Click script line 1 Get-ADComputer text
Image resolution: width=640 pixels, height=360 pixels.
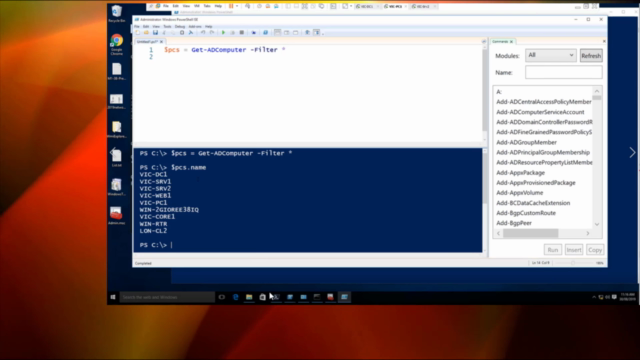click(x=218, y=50)
